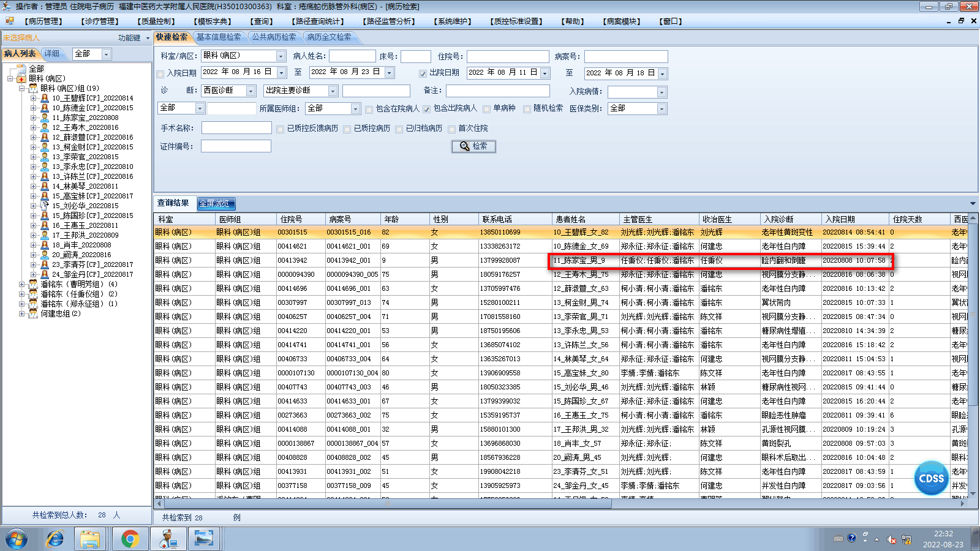The height and width of the screenshot is (551, 980).
Task: Click the patient icon beside 13_柯金财[CP]_20220815
Action: pyautogui.click(x=45, y=147)
